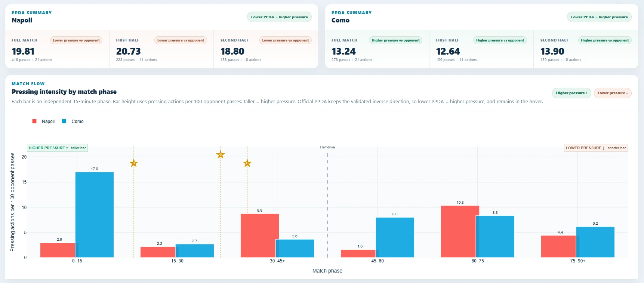Click Napoli card's 'Lower PPDA = higher pressure' badge

point(279,17)
